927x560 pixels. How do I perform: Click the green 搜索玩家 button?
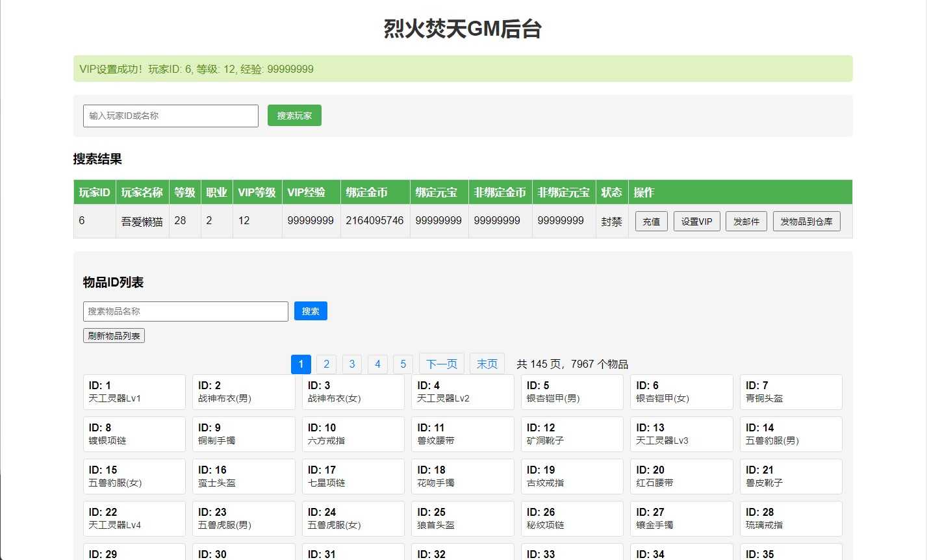click(x=294, y=116)
